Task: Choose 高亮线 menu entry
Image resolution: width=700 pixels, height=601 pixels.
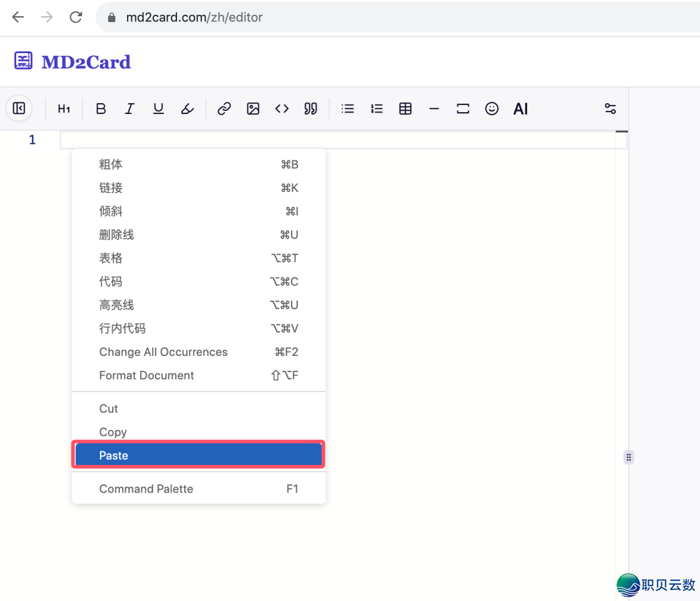Action: 199,305
